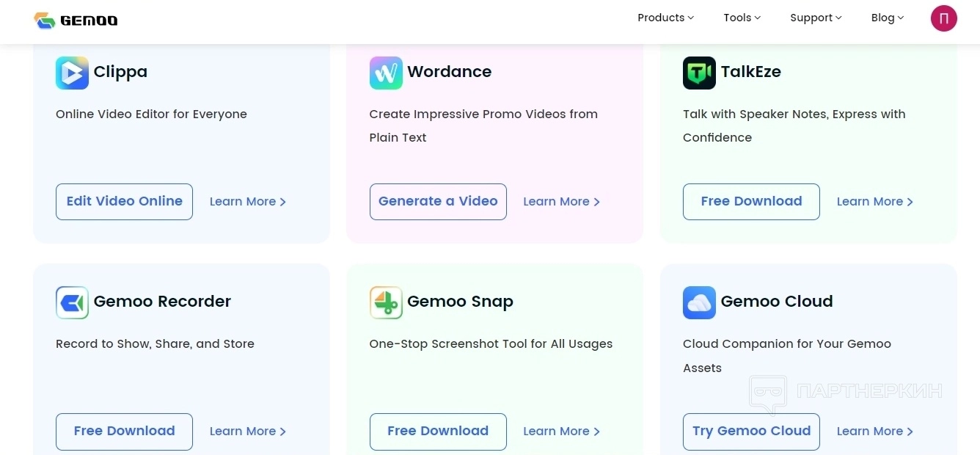Click the Gemoo Snap app icon
The height and width of the screenshot is (455, 980).
[x=386, y=302]
